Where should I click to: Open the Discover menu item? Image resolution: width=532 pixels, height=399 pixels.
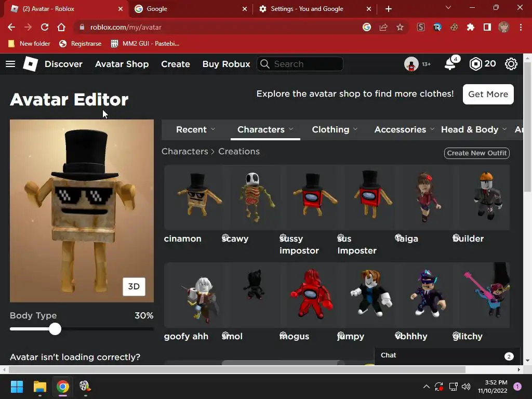(63, 64)
